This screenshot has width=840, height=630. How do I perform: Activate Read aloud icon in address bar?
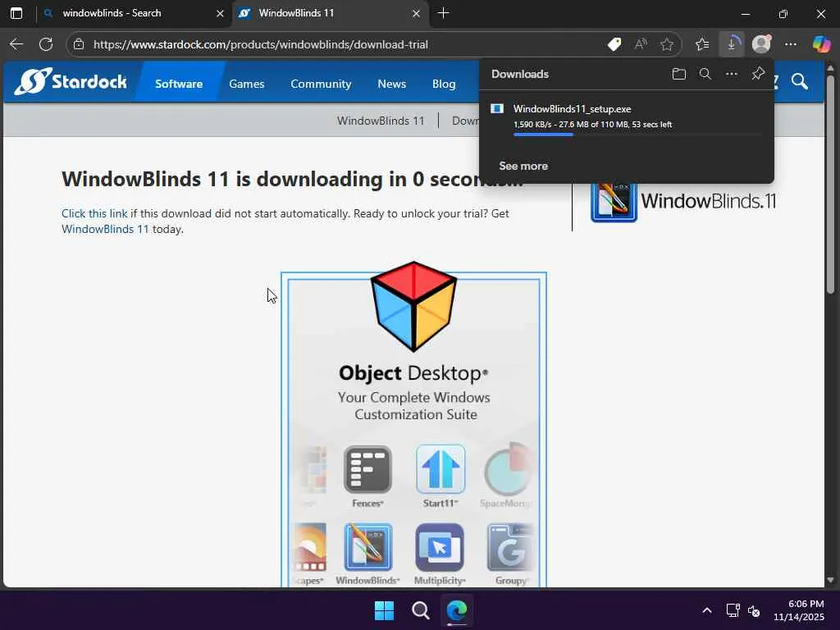coord(641,44)
